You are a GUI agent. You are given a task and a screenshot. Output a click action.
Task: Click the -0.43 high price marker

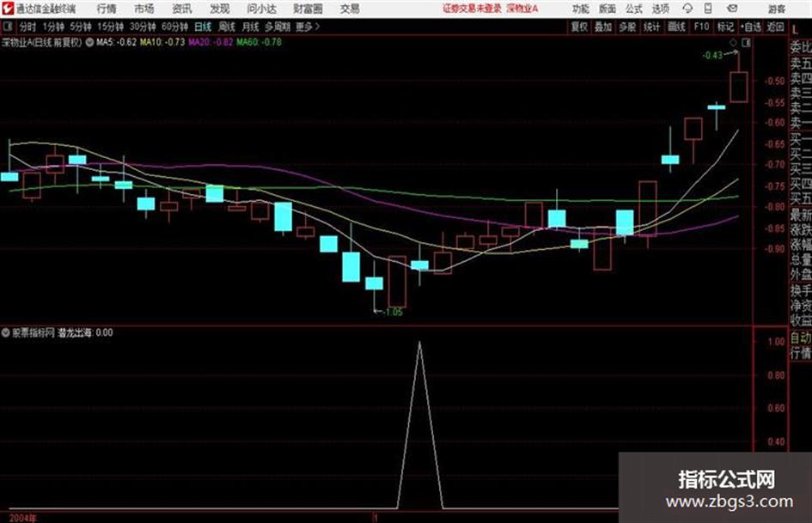click(712, 55)
